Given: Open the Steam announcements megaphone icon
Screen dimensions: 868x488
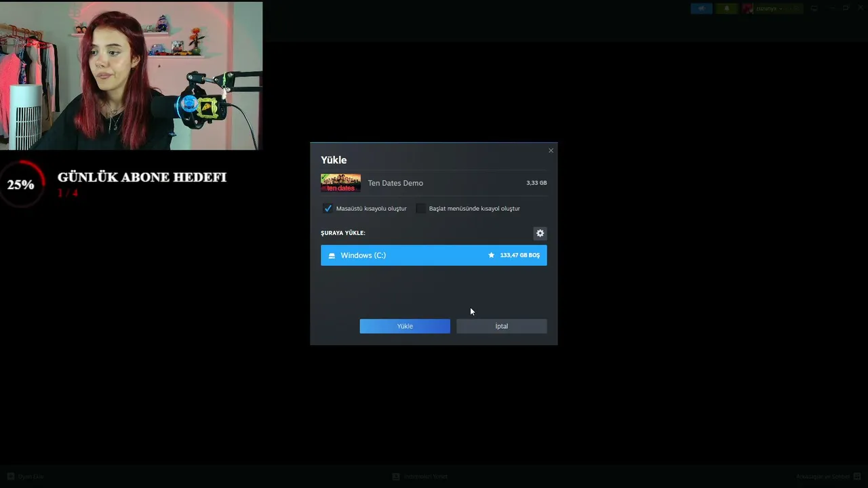Looking at the screenshot, I should pos(701,8).
